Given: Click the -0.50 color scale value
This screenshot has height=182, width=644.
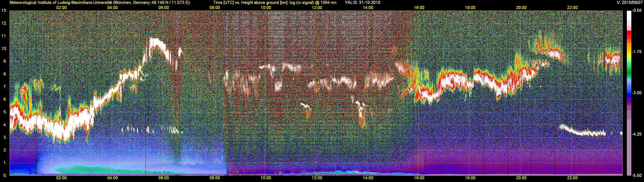Looking at the screenshot, I should pos(637,10).
